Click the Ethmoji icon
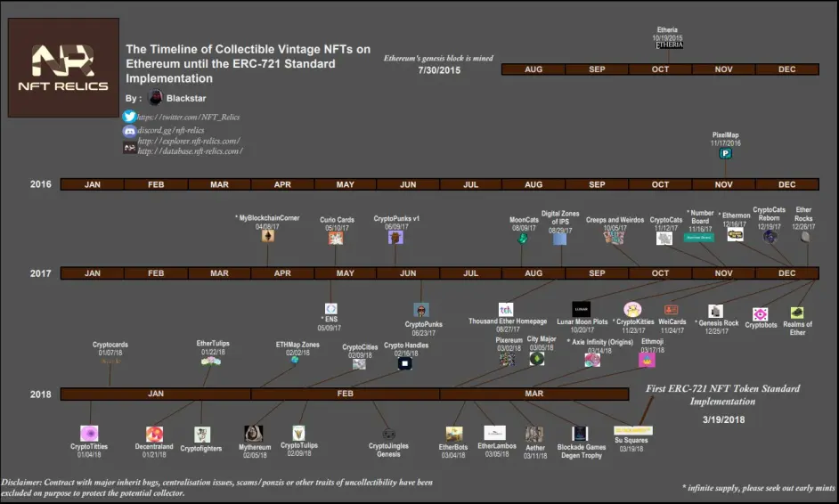839x504 pixels. 647,360
